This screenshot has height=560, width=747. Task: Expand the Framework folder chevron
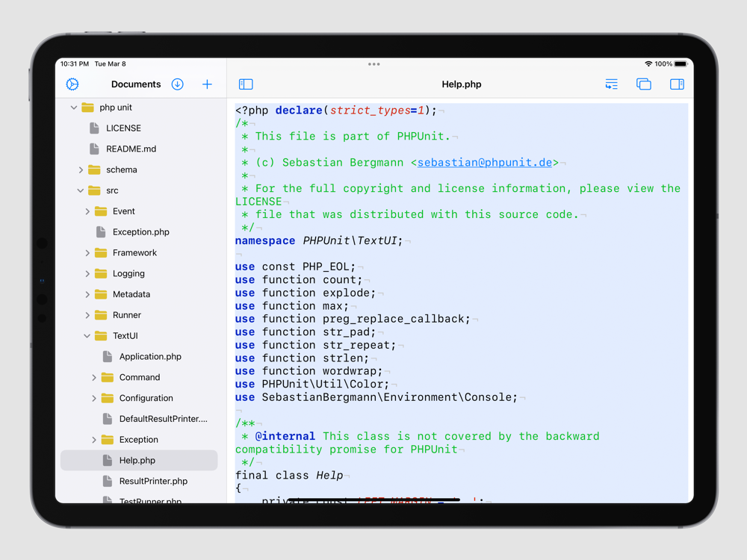click(87, 253)
